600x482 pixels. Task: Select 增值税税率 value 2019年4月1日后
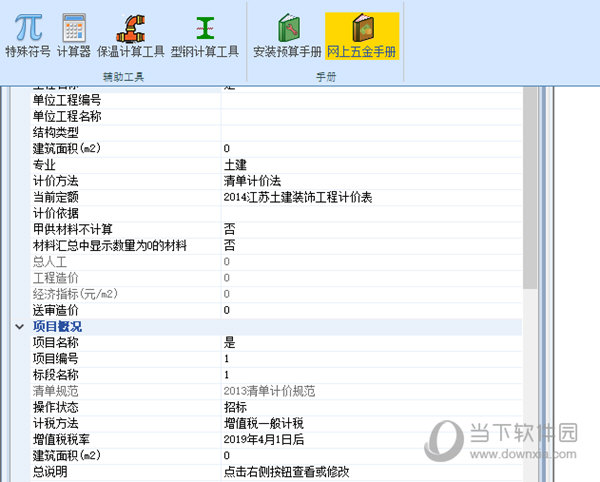372,440
